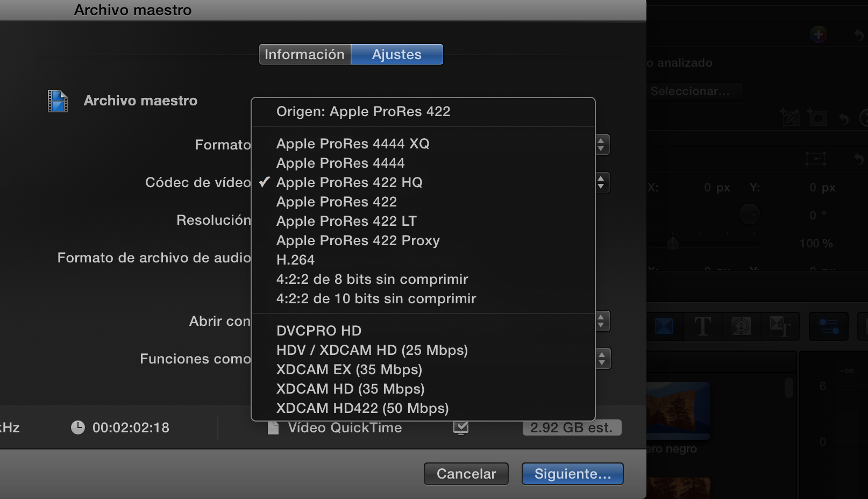868x499 pixels.
Task: Open the Generators browser countdown icon
Action: coord(741,326)
